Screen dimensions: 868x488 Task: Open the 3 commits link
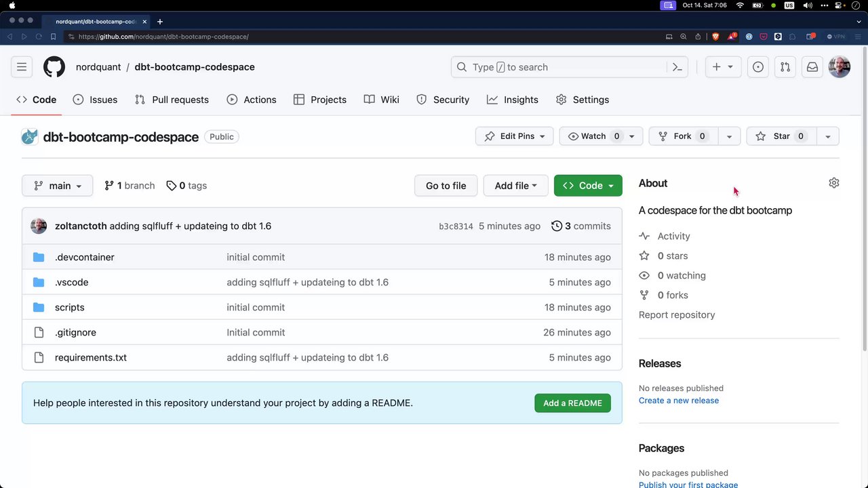(x=581, y=226)
